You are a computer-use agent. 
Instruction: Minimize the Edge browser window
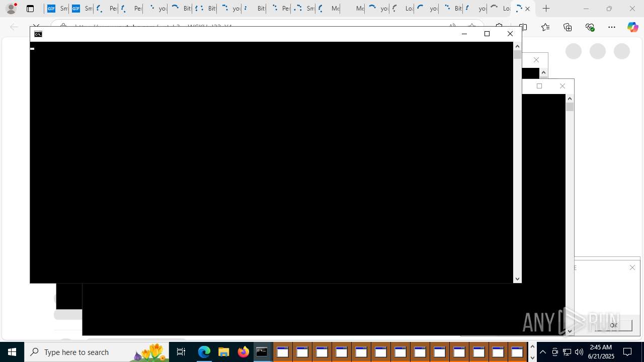tap(586, 9)
